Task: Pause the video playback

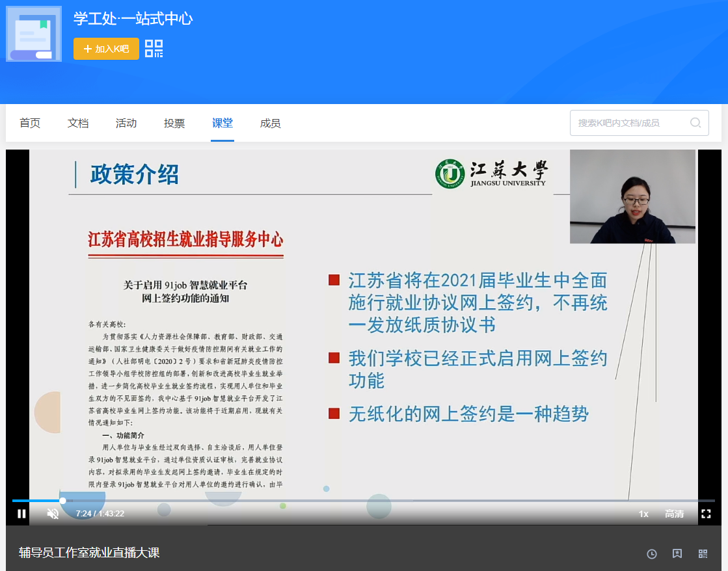Action: (x=21, y=514)
